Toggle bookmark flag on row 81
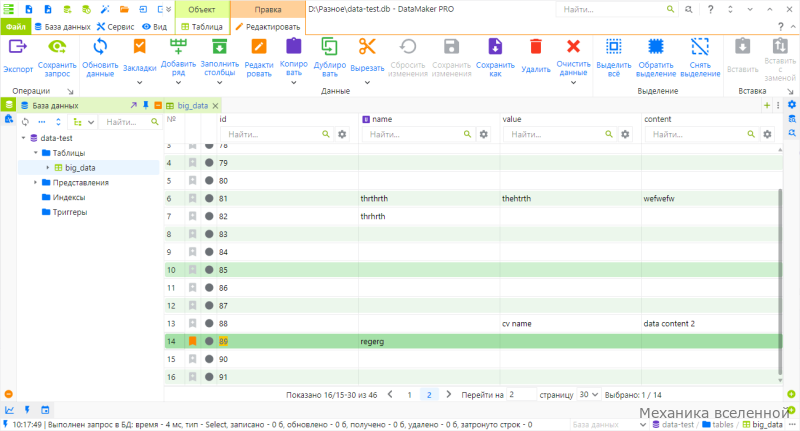This screenshot has width=800, height=431. tap(192, 198)
